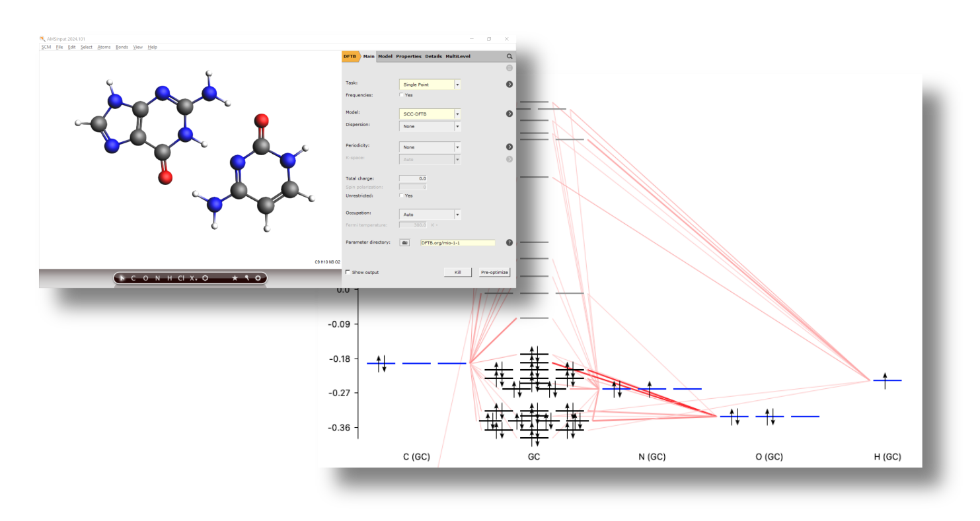The image size is (980, 521).
Task: Open the Occupation dropdown set to Auto
Action: coord(430,215)
